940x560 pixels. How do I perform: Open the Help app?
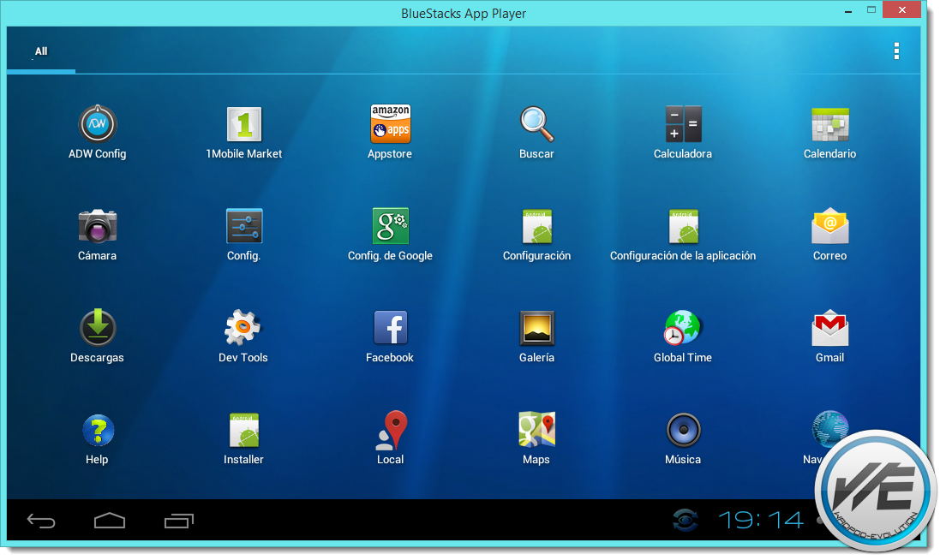coord(98,430)
